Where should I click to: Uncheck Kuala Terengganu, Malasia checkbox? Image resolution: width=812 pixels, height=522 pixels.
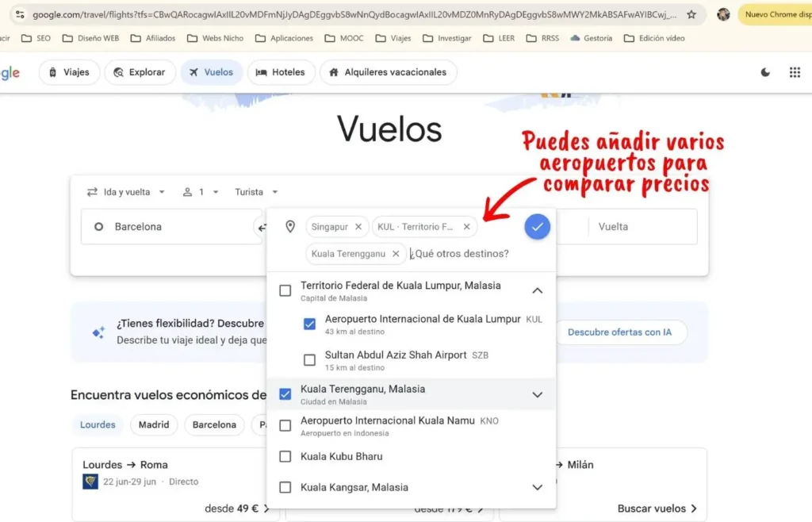coord(285,394)
